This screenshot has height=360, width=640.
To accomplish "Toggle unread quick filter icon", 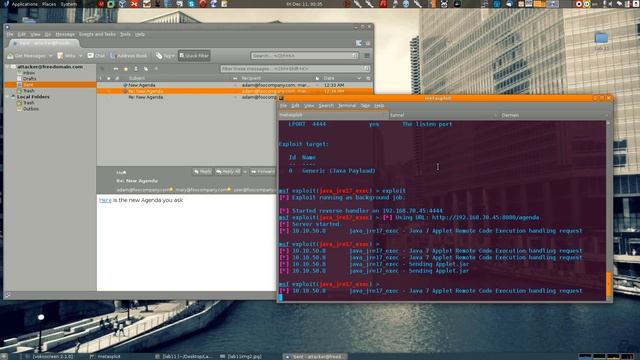I will 116,69.
